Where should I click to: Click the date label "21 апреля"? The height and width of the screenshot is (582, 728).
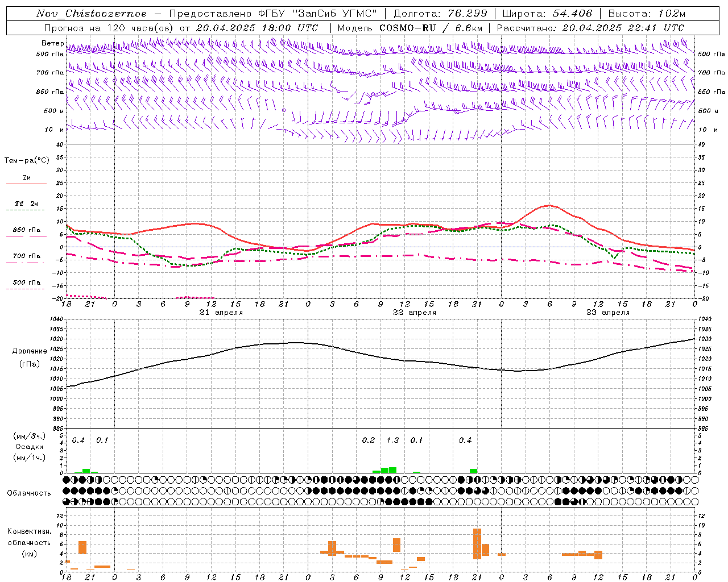click(221, 313)
